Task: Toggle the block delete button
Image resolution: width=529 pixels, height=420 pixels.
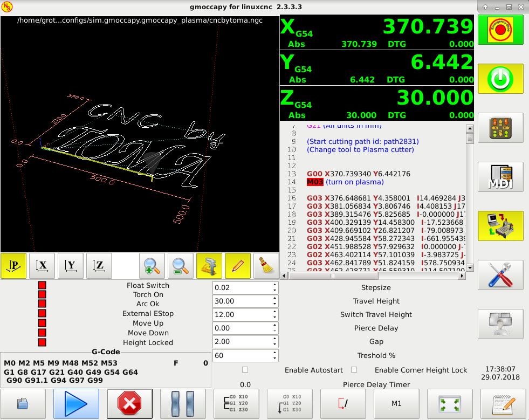Action: pos(343,403)
